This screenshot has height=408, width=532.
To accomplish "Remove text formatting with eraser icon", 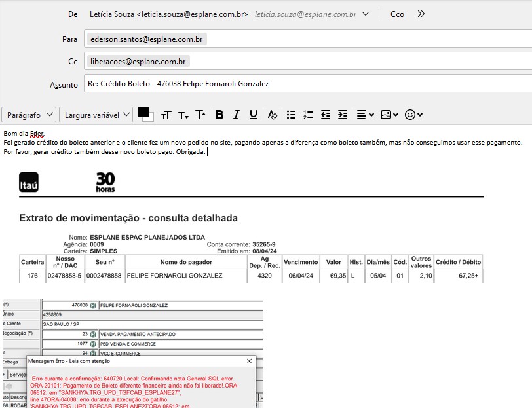I will click(273, 115).
